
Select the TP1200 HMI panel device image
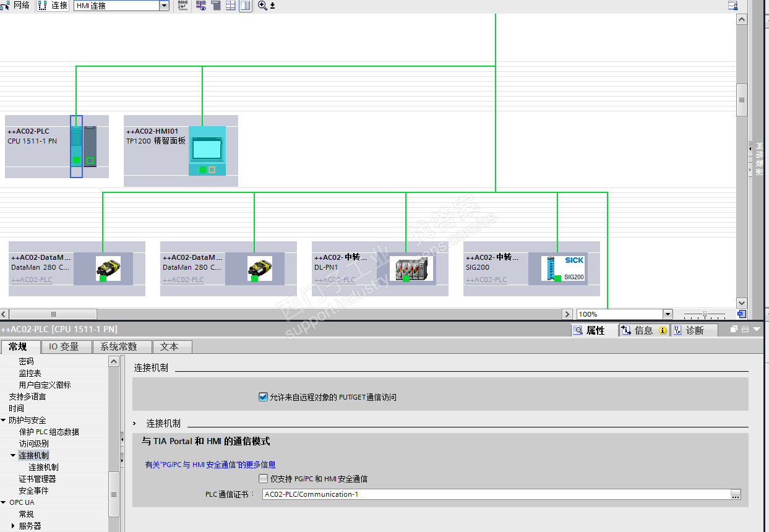point(207,150)
